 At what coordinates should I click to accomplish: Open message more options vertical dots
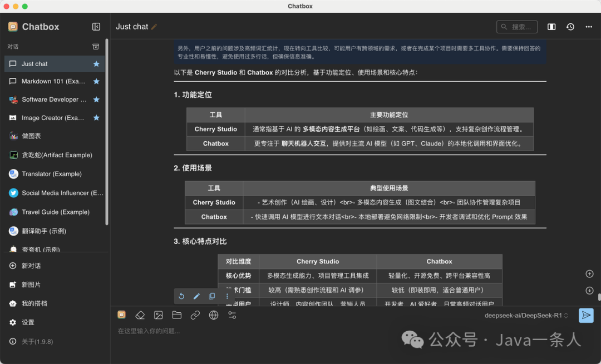point(227,296)
